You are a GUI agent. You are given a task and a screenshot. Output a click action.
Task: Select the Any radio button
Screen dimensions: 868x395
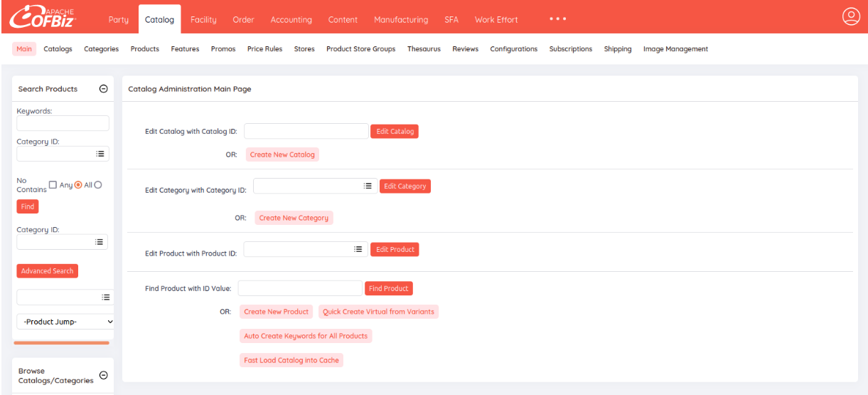coord(78,185)
